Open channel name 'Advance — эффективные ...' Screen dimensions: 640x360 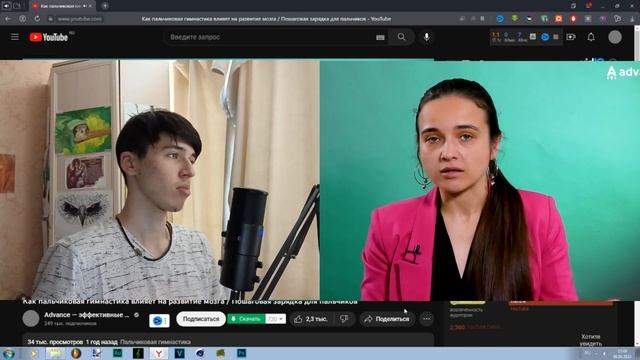pyautogui.click(x=87, y=315)
